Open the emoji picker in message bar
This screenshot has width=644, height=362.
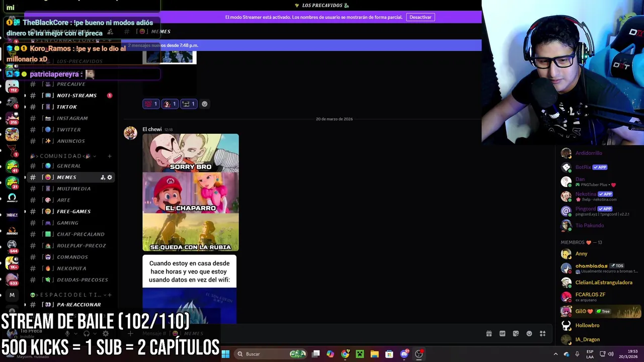(x=529, y=333)
